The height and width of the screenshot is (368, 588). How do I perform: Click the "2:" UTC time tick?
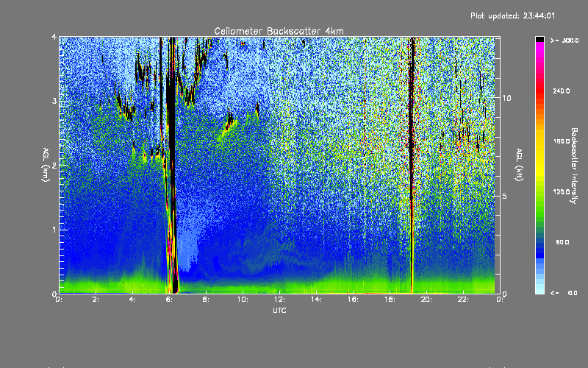point(96,300)
